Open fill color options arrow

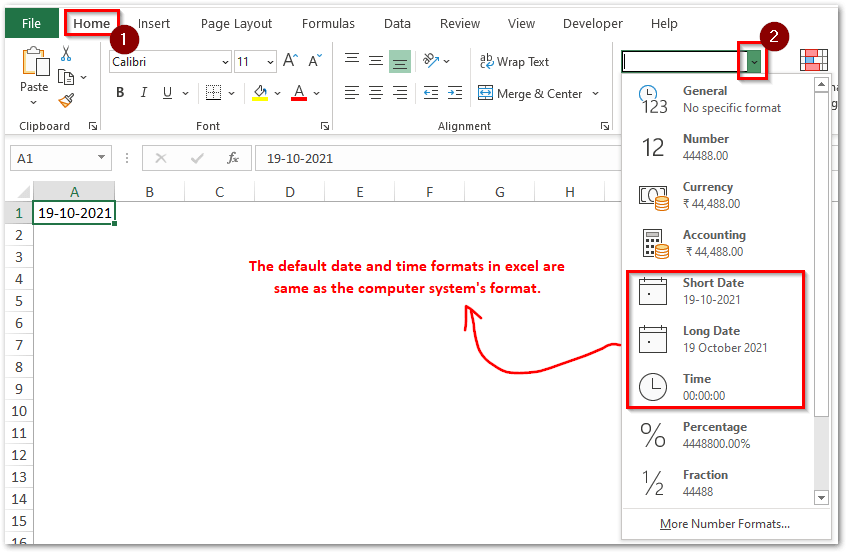tap(277, 93)
